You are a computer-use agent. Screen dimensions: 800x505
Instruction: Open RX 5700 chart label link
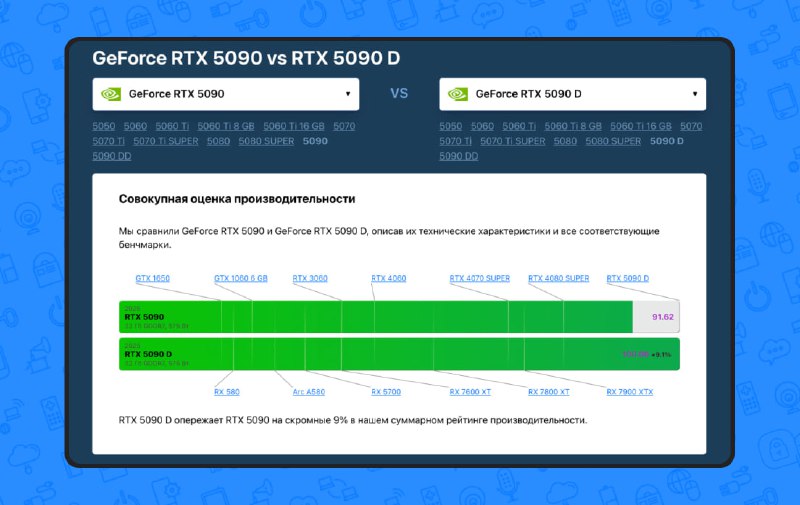coord(386,392)
